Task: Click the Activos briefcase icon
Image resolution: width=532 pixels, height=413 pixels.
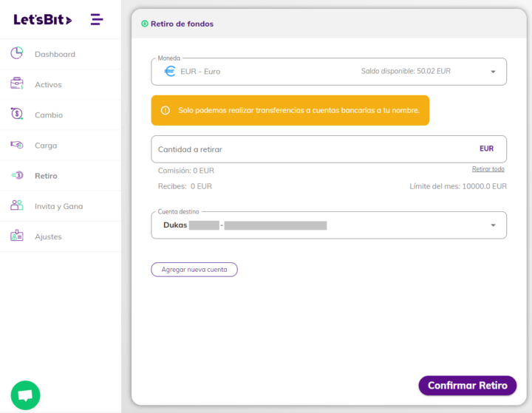Action: pos(16,83)
